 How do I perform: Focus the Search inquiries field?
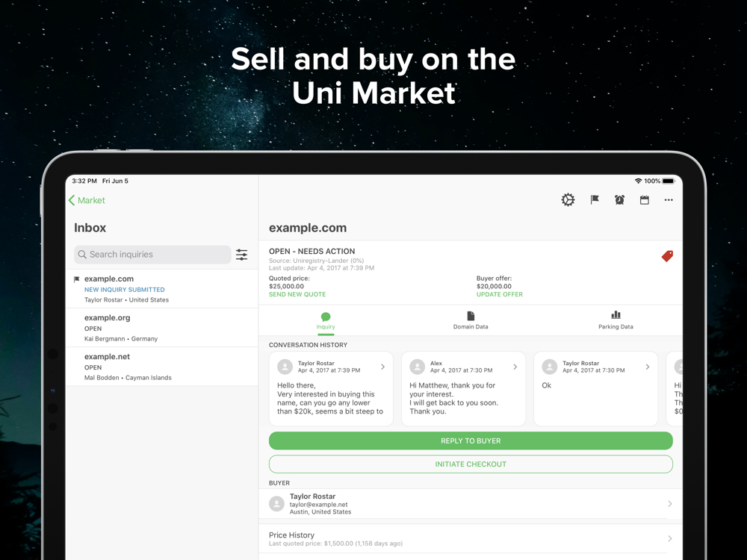[x=152, y=255]
